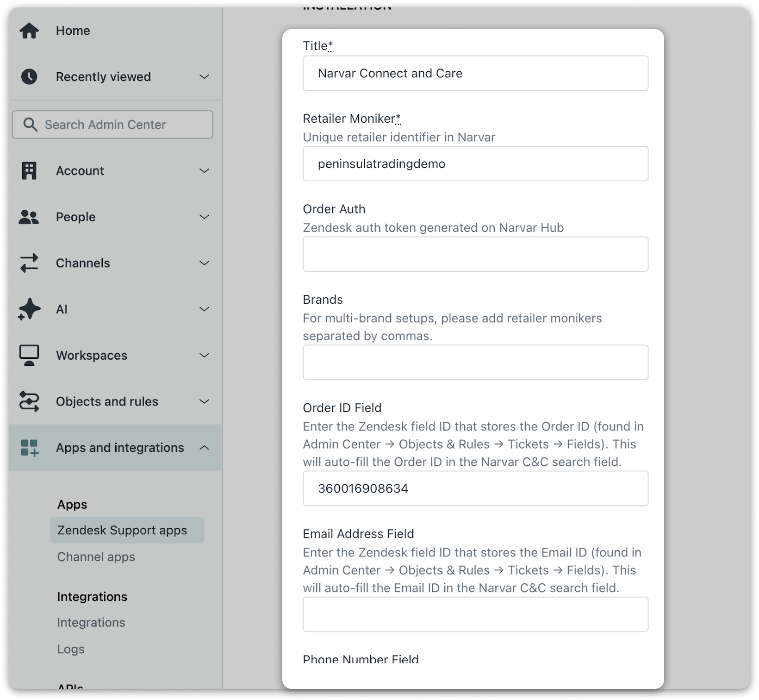Click the 'Order Auth' label

pos(334,209)
